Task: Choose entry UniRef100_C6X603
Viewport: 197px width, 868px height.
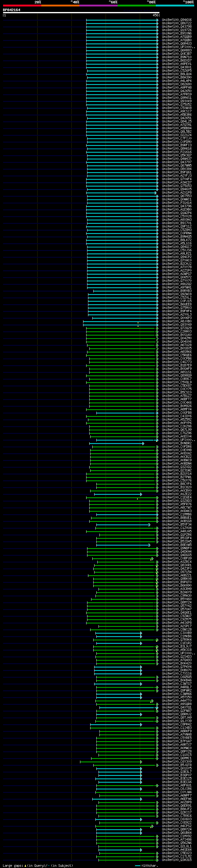Action: pyautogui.click(x=176, y=819)
